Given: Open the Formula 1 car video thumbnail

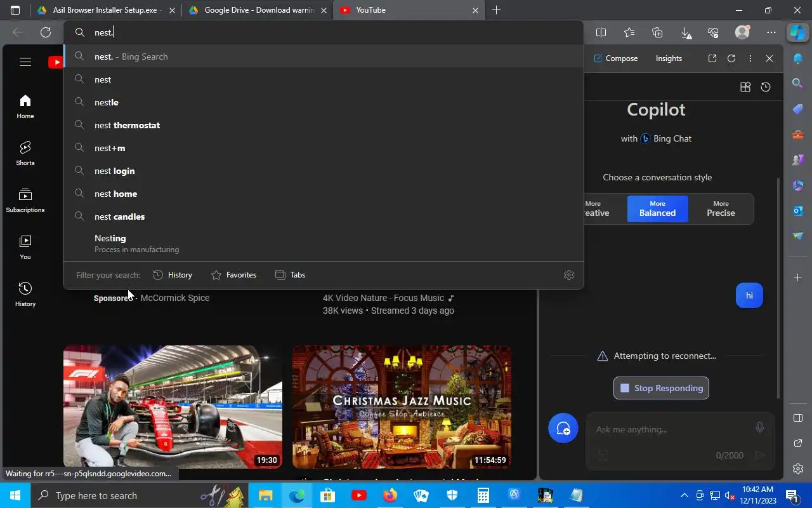Looking at the screenshot, I should pyautogui.click(x=173, y=407).
